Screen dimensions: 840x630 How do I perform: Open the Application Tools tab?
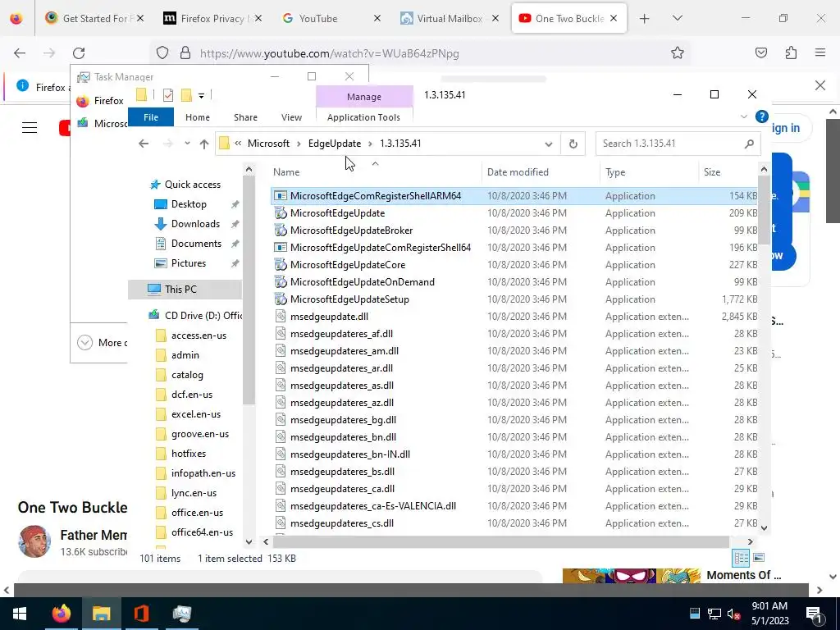coord(363,117)
